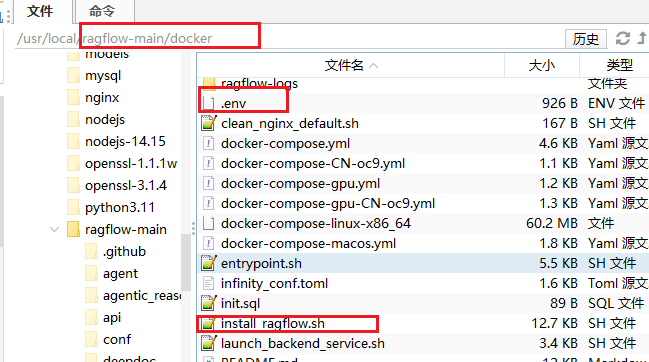649x362 pixels.
Task: Select launch_backend_service.sh file
Action: 423,343
